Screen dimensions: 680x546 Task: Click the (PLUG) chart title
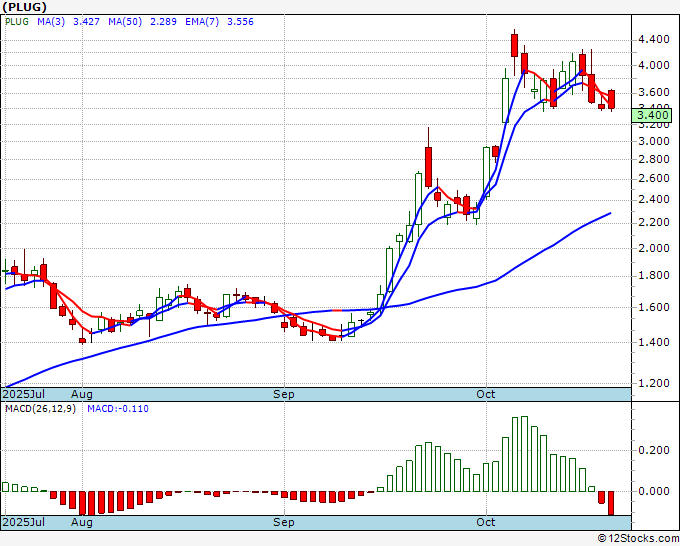pos(24,7)
